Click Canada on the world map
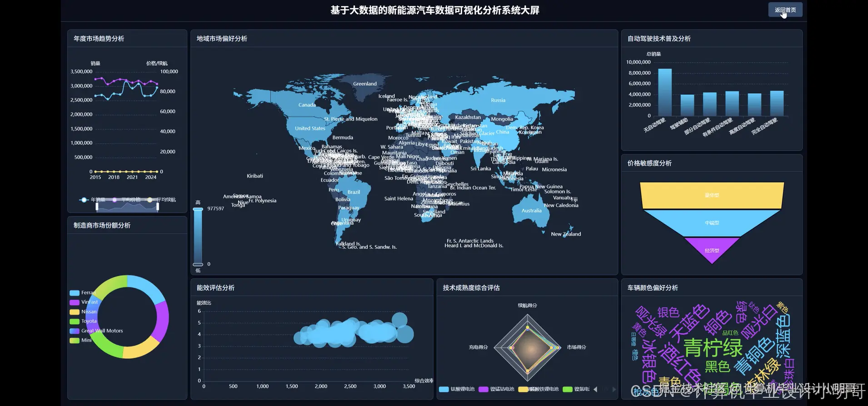Viewport: 868px width, 406px height. (307, 105)
